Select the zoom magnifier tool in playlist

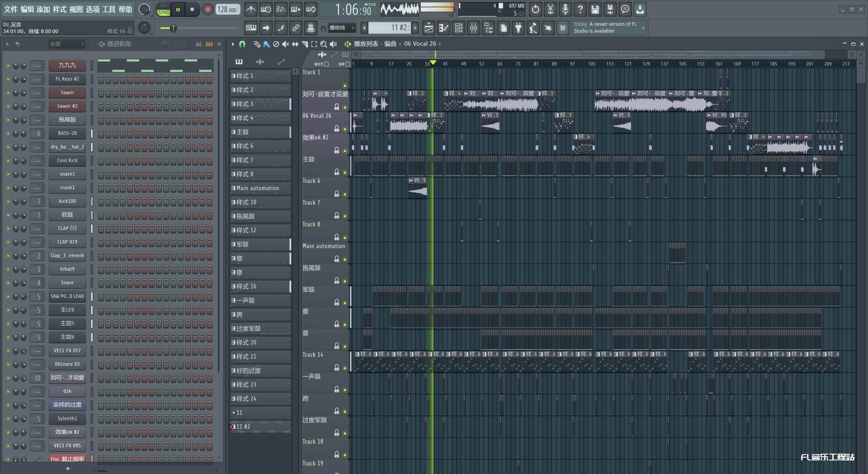tap(323, 44)
